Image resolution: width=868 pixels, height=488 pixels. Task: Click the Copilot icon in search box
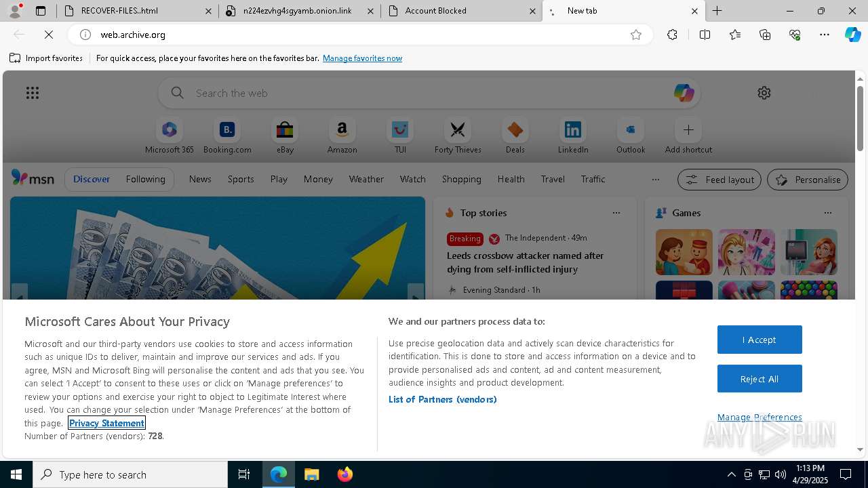684,93
